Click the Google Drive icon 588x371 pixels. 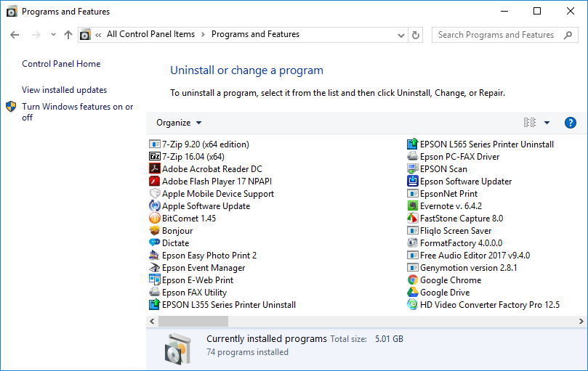413,293
